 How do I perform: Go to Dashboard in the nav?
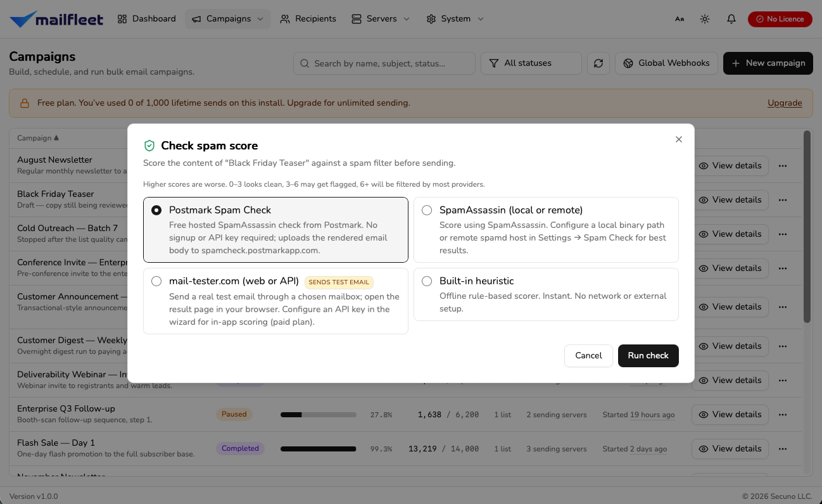tap(147, 19)
